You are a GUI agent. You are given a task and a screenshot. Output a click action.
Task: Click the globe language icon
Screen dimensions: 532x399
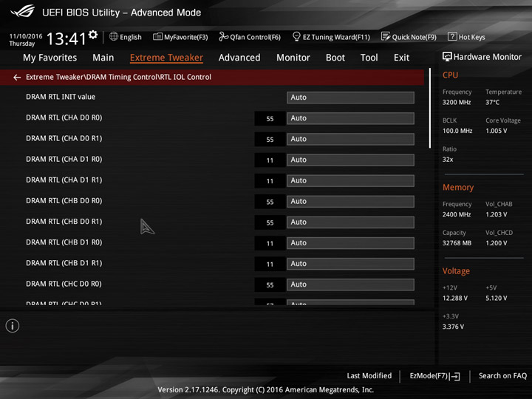point(114,36)
